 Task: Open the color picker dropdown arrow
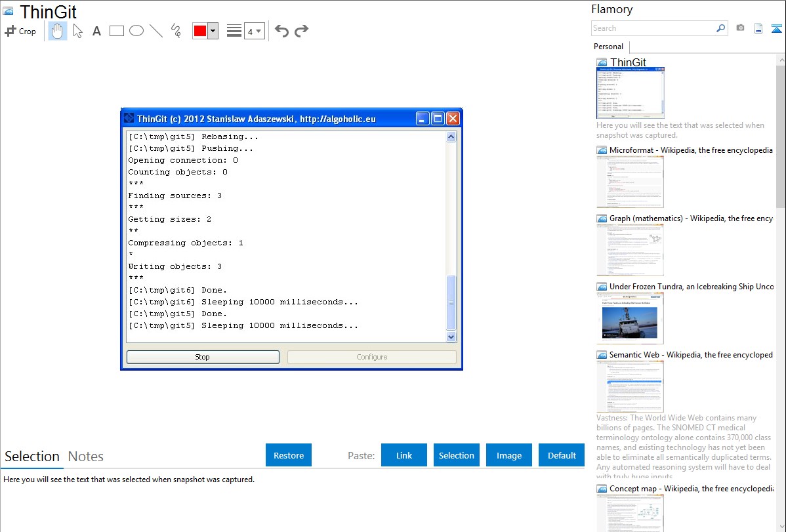coord(213,31)
